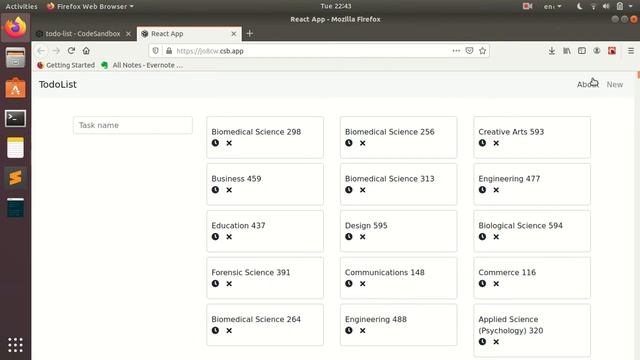Click clock icon on Biomedical Science 264 card
Image resolution: width=640 pixels, height=360 pixels.
click(216, 331)
